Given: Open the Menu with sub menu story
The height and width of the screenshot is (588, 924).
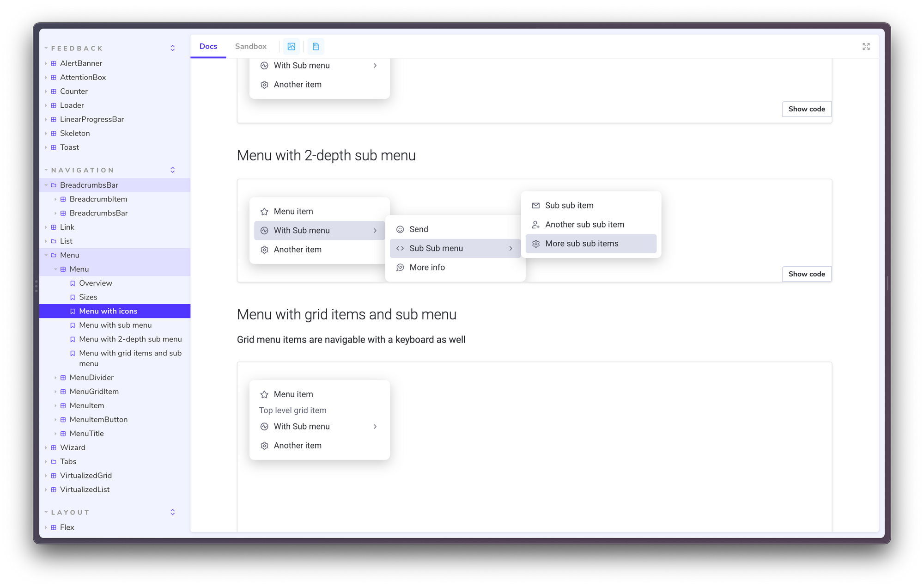Looking at the screenshot, I should point(115,325).
